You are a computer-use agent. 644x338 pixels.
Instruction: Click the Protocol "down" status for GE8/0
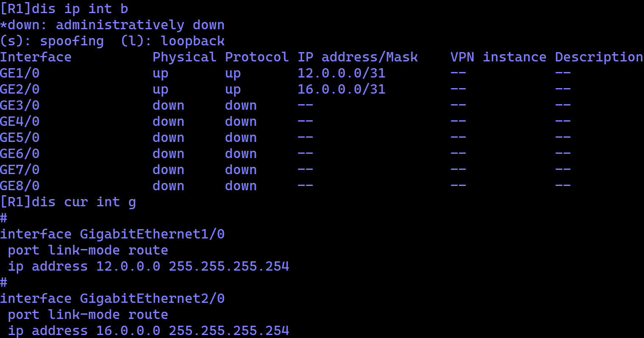pos(241,186)
